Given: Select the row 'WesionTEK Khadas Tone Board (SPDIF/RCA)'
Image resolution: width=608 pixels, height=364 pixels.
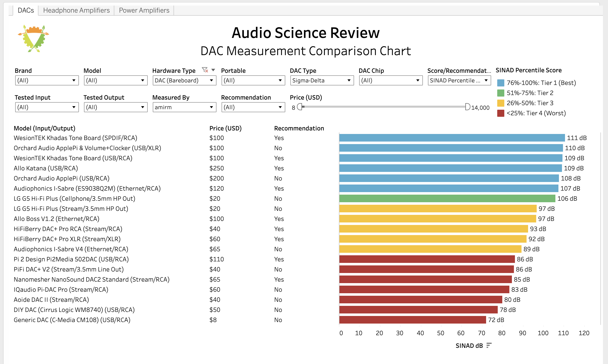Looking at the screenshot, I should (75, 138).
